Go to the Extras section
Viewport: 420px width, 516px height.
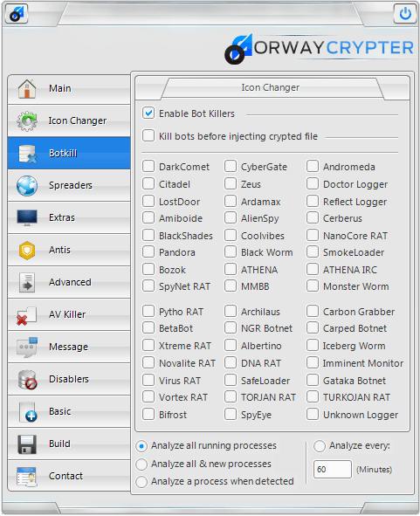(69, 218)
